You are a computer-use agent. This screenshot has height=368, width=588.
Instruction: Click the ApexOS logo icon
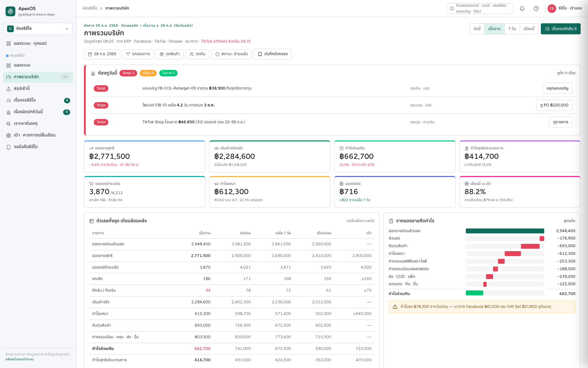[x=10, y=11]
